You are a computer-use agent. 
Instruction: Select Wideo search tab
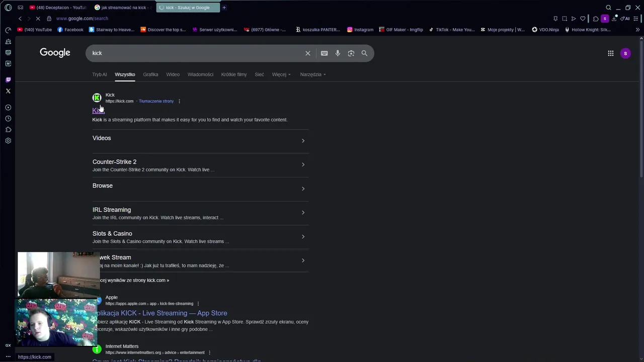click(x=173, y=74)
